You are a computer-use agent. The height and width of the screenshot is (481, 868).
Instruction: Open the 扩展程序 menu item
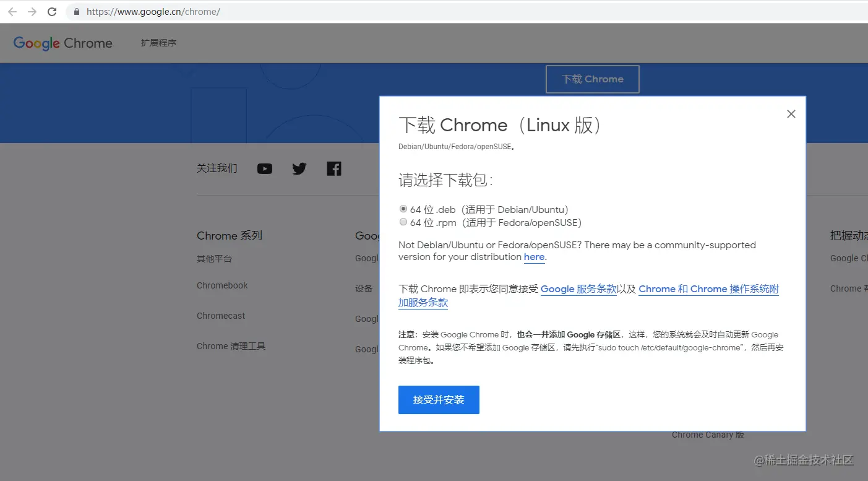[158, 43]
